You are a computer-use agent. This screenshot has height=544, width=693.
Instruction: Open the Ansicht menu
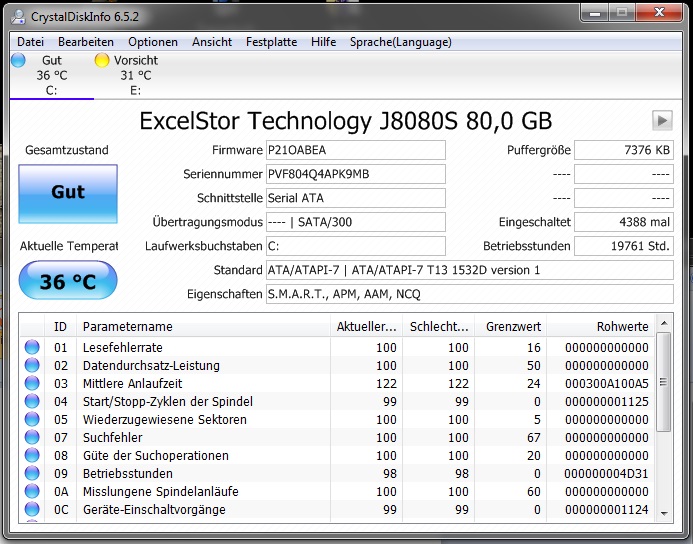(212, 42)
